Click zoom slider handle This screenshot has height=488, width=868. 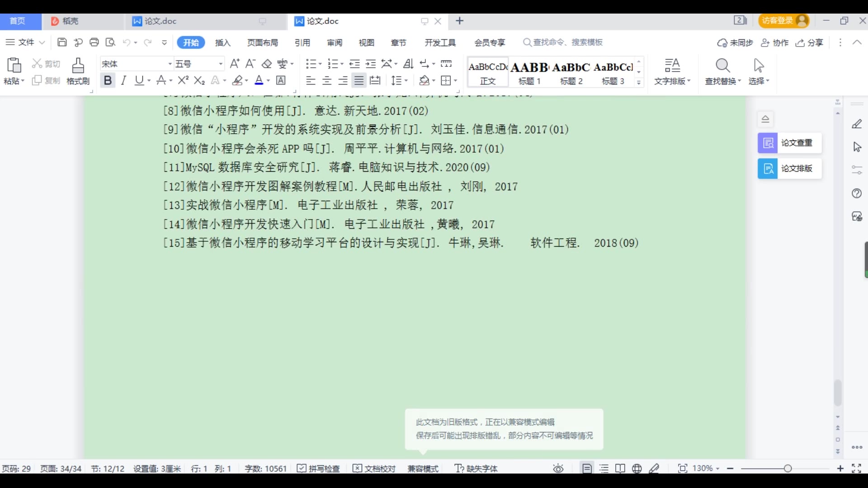(788, 469)
